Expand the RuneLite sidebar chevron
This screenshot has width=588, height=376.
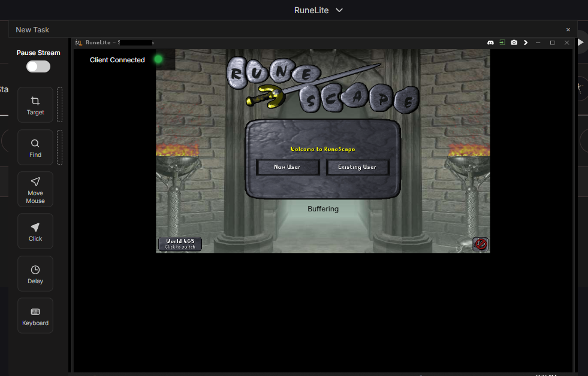[x=526, y=43]
